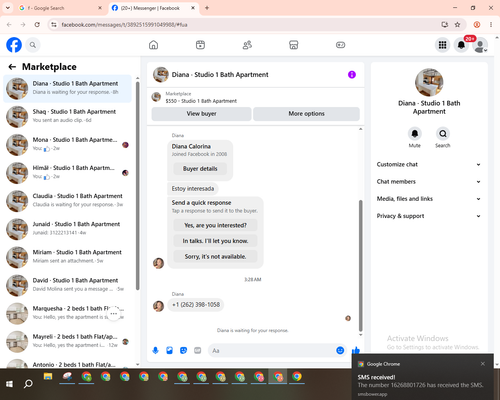The width and height of the screenshot is (500, 400).
Task: Open conversation information purple icon
Action: coord(352,75)
